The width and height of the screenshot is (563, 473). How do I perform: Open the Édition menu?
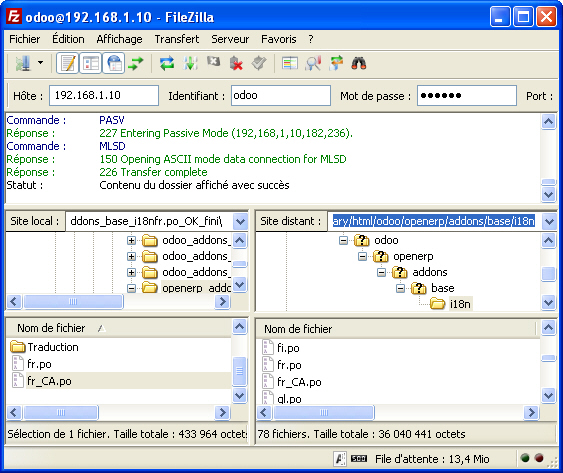coord(68,39)
